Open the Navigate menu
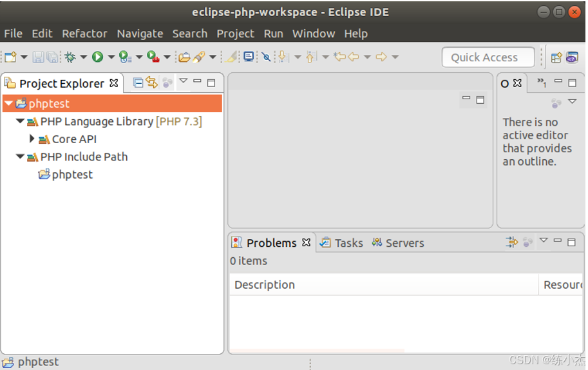The image size is (588, 370). [x=140, y=34]
